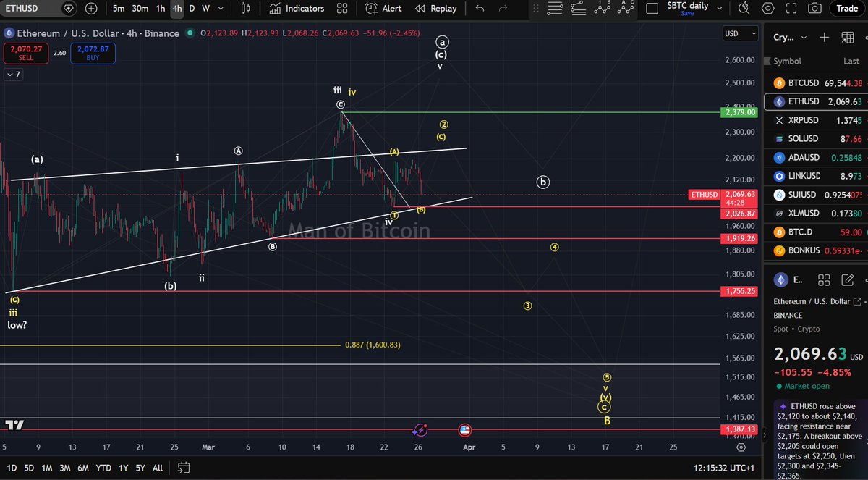Create an Alert from toolbar
This screenshot has height=480, width=868.
pyautogui.click(x=384, y=9)
